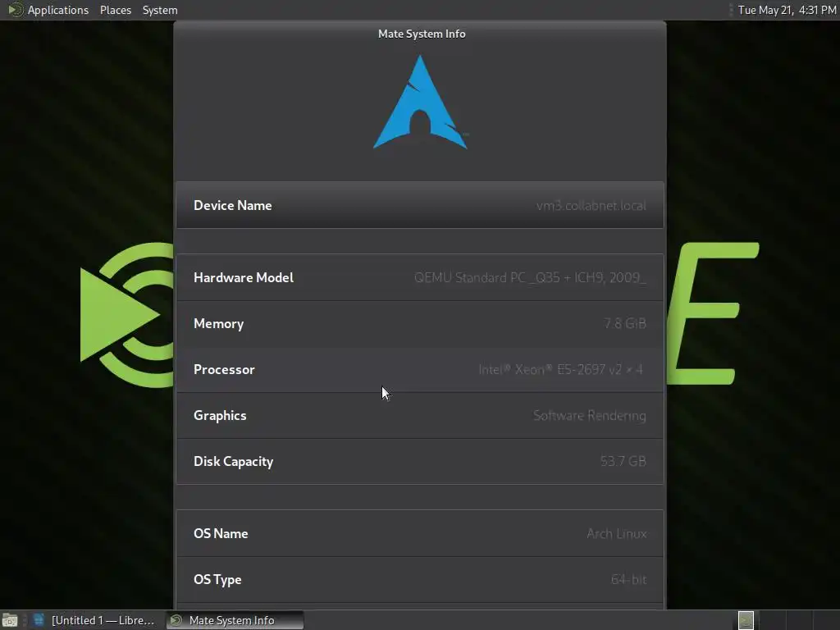The height and width of the screenshot is (630, 840).
Task: Click the OS Name label
Action: [221, 533]
